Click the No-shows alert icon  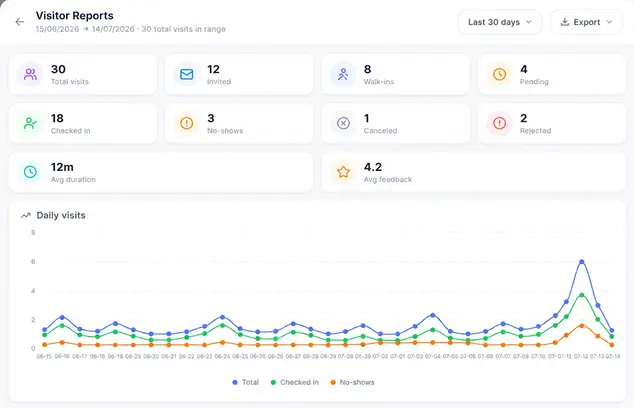tap(186, 123)
